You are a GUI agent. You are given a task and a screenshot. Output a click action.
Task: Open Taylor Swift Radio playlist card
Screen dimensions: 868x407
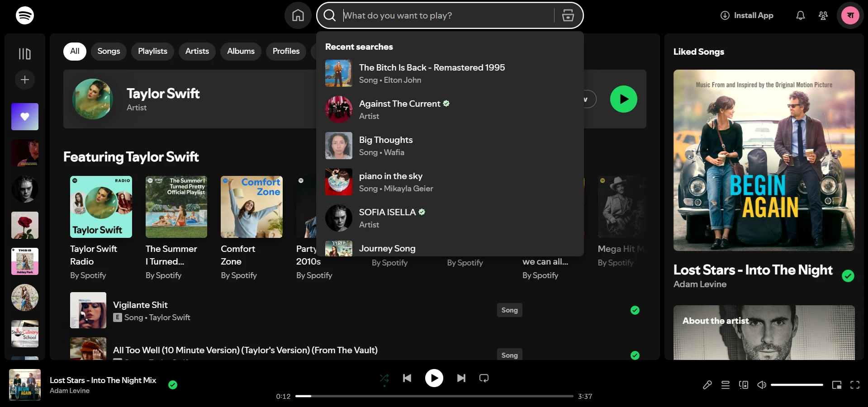coord(101,228)
